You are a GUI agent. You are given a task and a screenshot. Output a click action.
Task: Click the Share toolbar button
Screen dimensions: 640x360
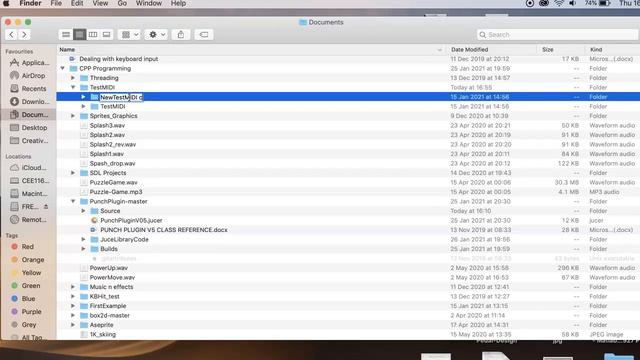tap(181, 35)
